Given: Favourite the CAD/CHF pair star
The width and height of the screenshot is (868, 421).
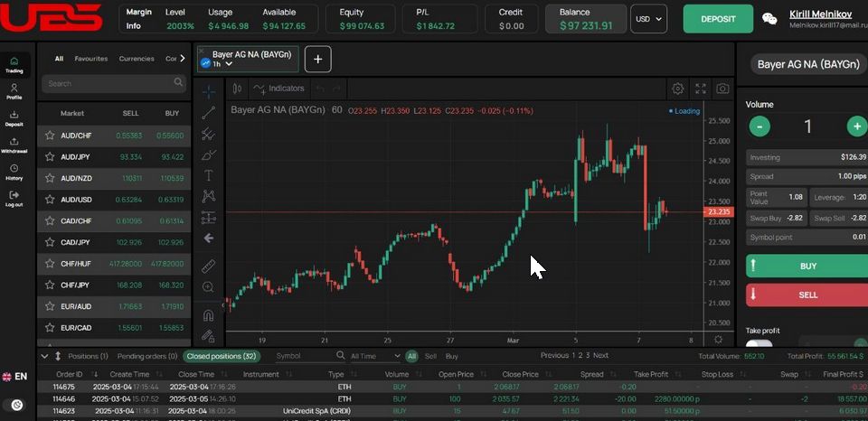Looking at the screenshot, I should pyautogui.click(x=50, y=220).
